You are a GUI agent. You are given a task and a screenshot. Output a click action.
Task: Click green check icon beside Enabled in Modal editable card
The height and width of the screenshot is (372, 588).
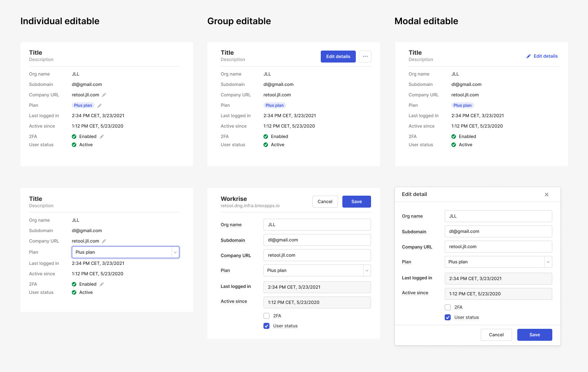coord(454,137)
